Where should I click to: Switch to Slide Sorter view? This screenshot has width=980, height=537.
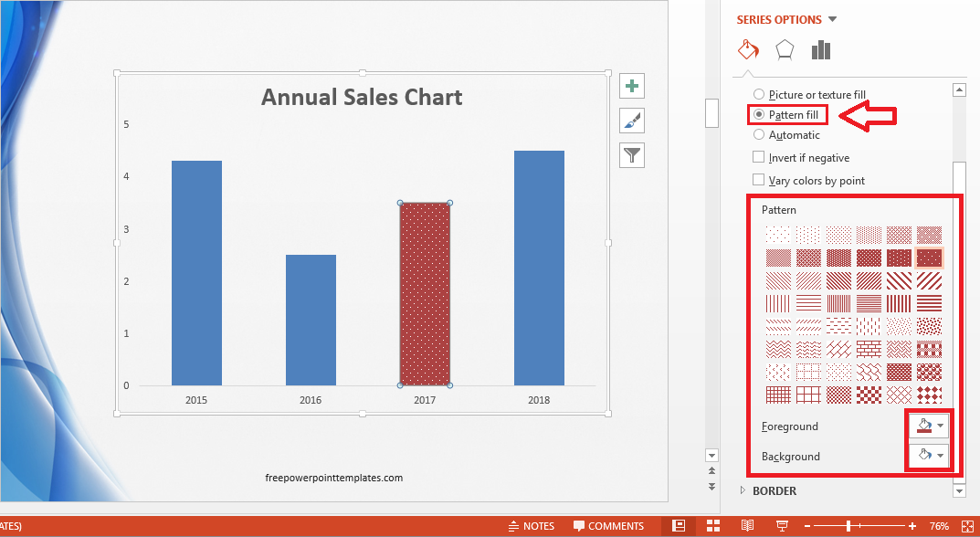(x=713, y=525)
